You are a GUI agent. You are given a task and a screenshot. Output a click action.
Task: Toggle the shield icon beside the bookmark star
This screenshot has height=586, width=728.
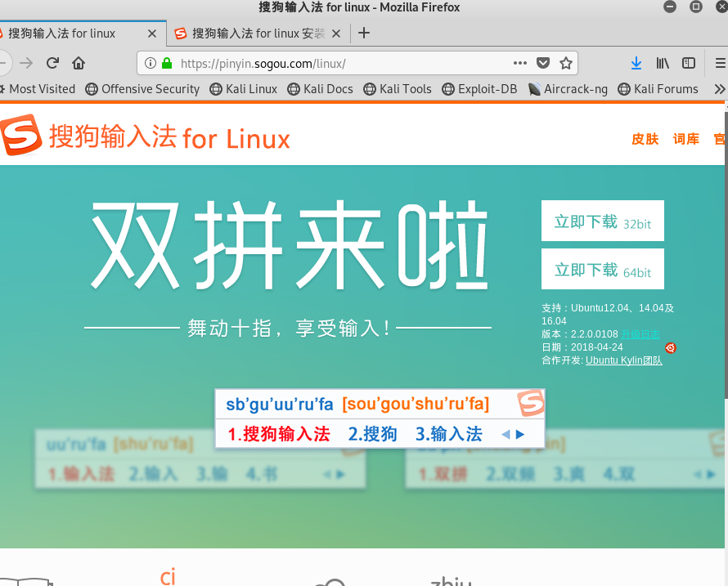[x=542, y=63]
